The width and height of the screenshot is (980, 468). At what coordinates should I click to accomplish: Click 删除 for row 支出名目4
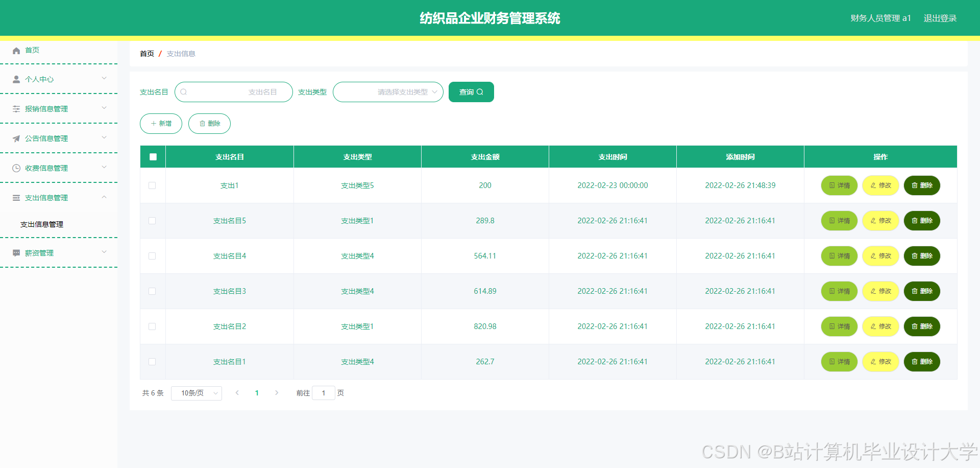922,256
